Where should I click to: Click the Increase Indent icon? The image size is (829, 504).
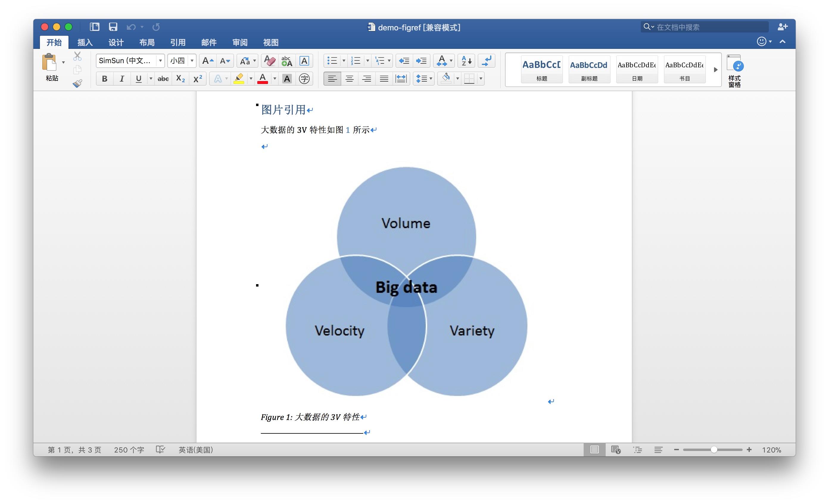click(x=421, y=61)
